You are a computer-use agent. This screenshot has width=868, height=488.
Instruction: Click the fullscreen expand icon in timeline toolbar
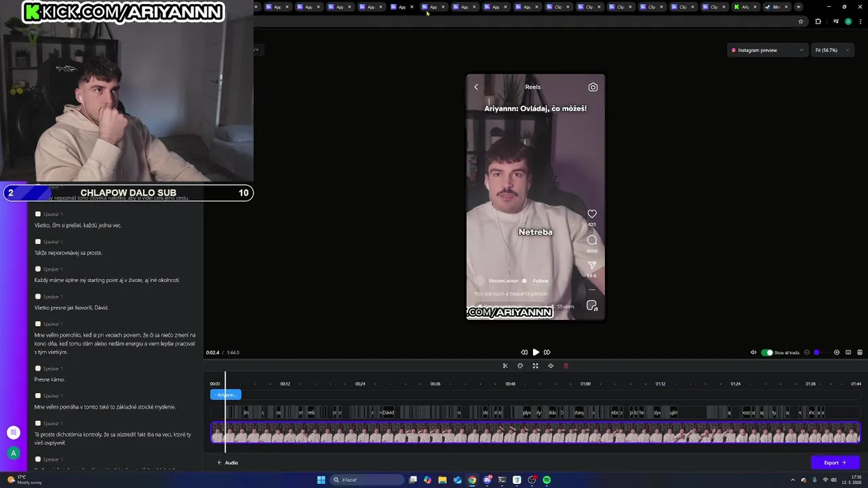pos(535,366)
